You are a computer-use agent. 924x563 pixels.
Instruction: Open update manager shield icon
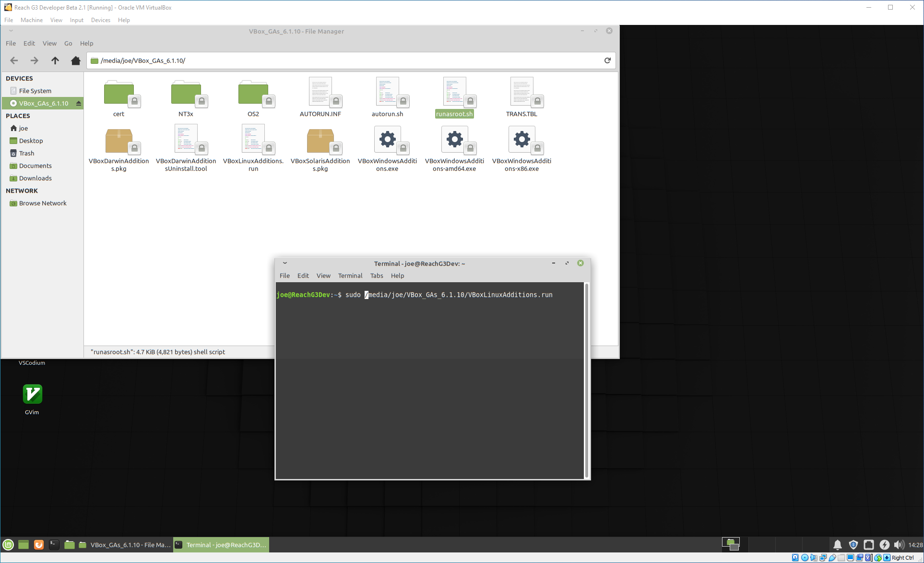[853, 545]
